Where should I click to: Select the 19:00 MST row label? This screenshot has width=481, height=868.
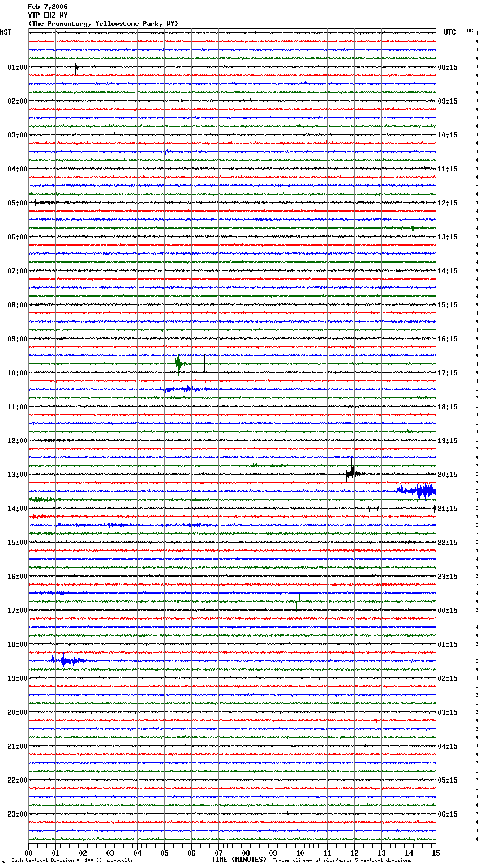point(18,678)
